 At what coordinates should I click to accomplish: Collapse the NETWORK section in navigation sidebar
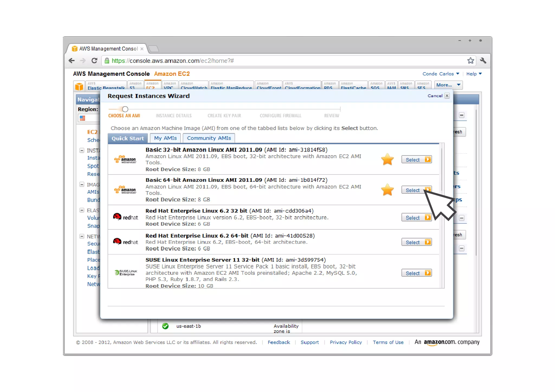point(82,236)
